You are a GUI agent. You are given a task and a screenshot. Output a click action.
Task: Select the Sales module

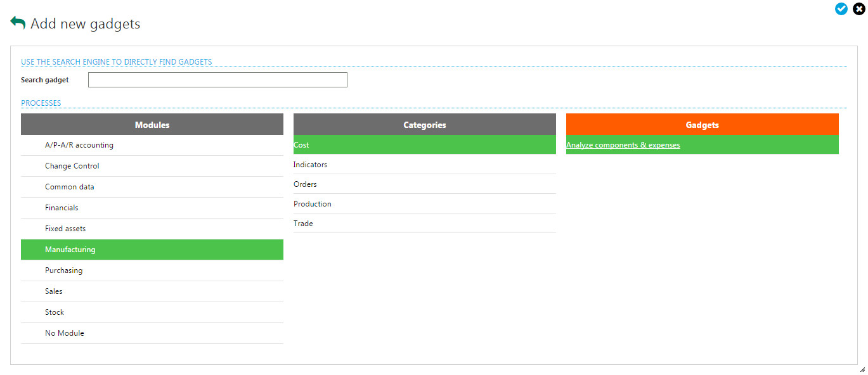coord(54,291)
